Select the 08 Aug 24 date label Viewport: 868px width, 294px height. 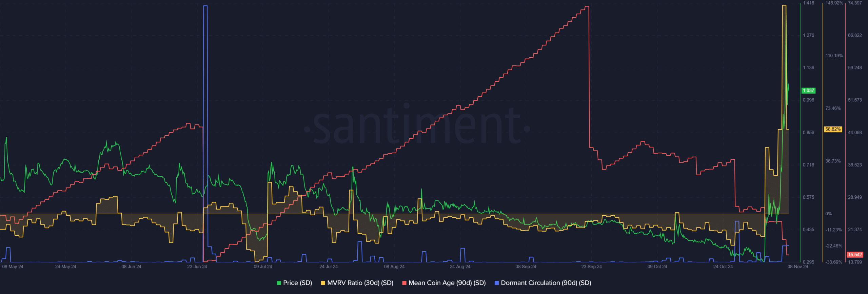[394, 267]
